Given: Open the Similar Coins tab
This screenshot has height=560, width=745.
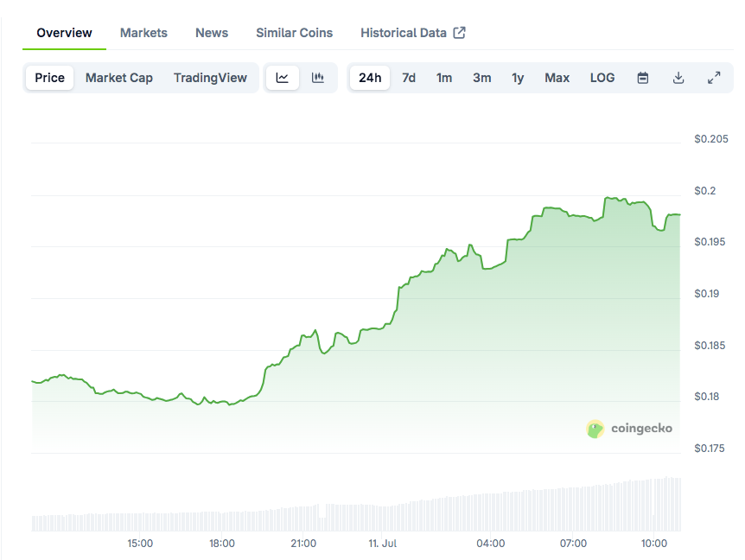Looking at the screenshot, I should pyautogui.click(x=294, y=33).
